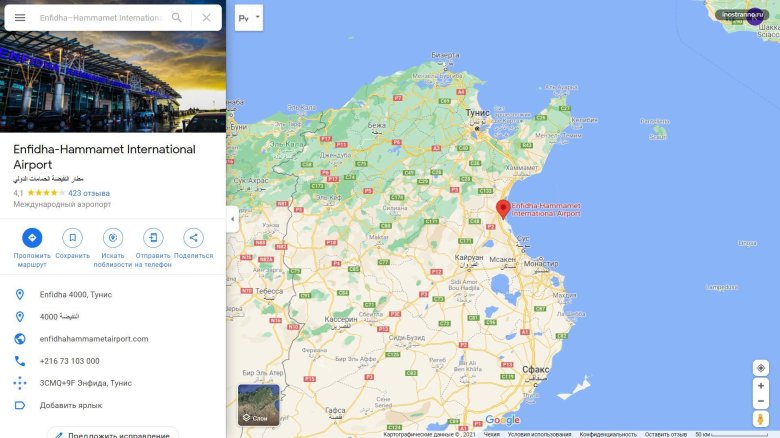The image size is (780, 438).
Task: Click the Проложить маршрут directions icon
Action: click(x=32, y=238)
